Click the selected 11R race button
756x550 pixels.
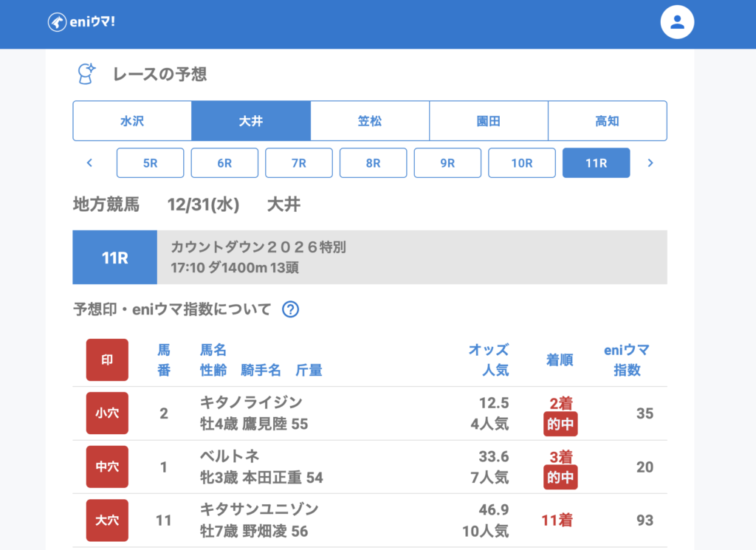[x=597, y=163]
